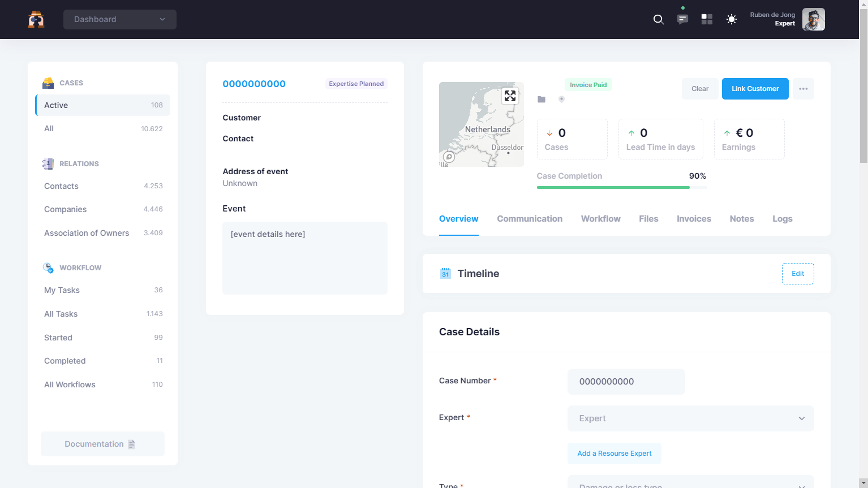
Task: Open the search magnifier icon
Action: pos(658,19)
